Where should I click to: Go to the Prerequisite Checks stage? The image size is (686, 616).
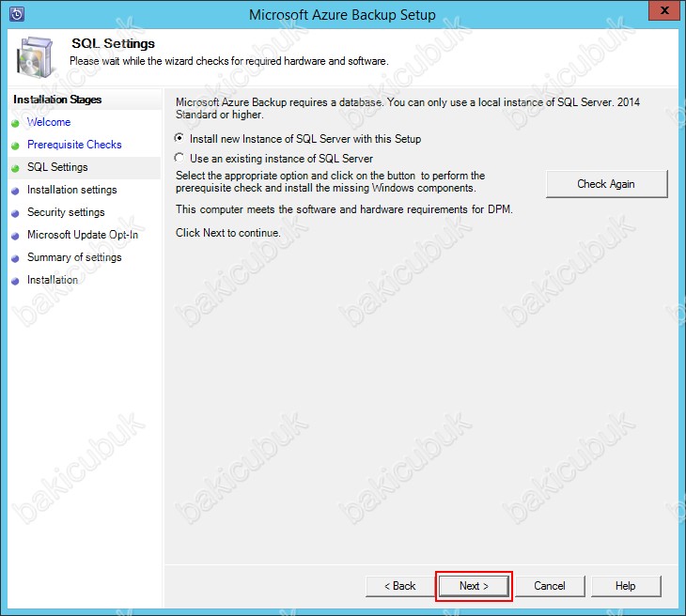pyautogui.click(x=74, y=145)
